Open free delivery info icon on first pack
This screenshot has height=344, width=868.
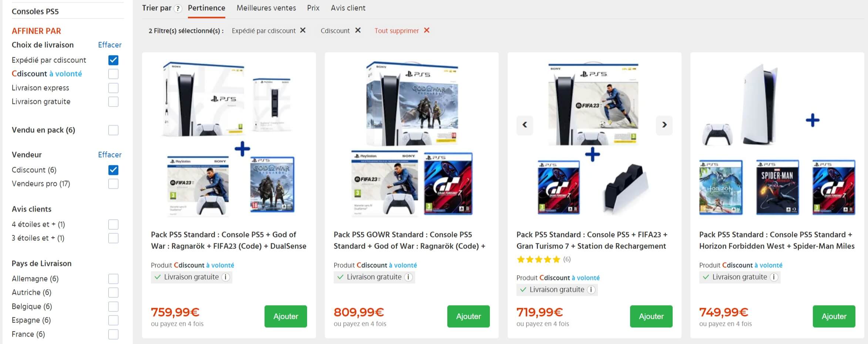(x=226, y=277)
